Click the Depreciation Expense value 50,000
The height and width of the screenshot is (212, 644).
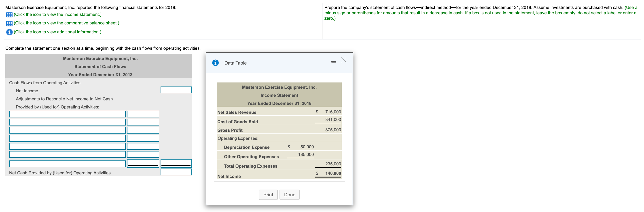point(307,147)
